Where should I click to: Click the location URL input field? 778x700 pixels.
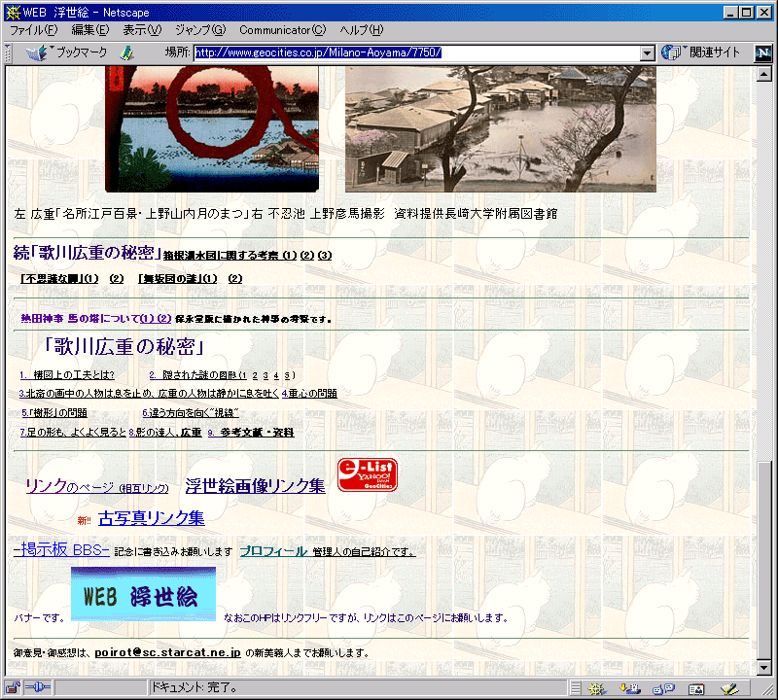417,52
